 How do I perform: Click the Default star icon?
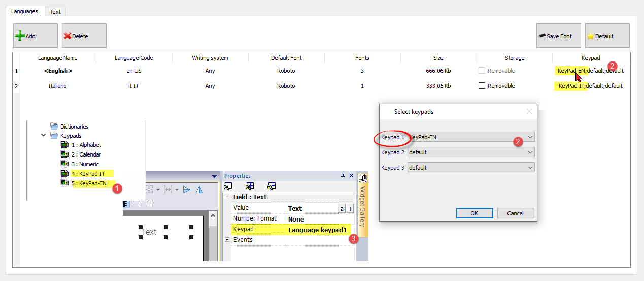590,36
